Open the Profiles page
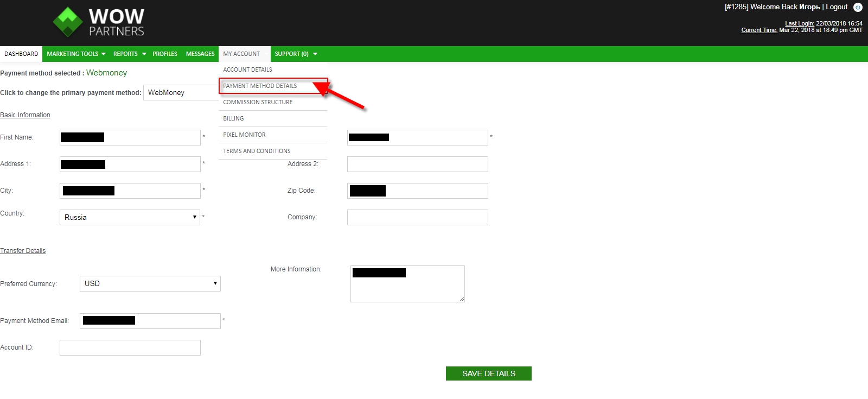This screenshot has height=399, width=868. tap(165, 54)
